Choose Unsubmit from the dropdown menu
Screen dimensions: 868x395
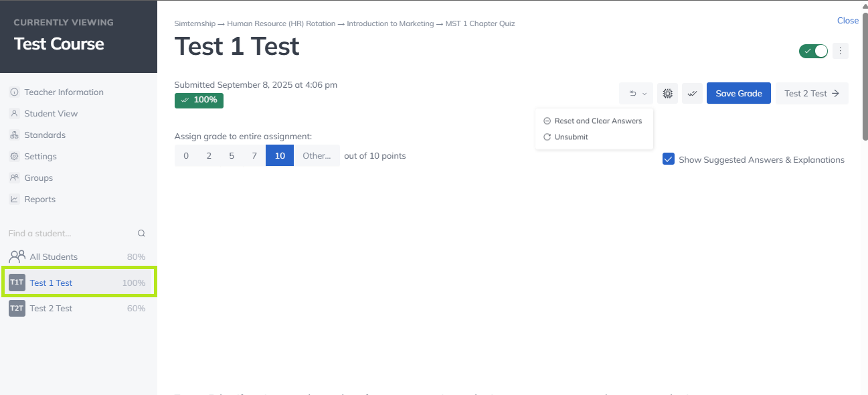(x=571, y=137)
